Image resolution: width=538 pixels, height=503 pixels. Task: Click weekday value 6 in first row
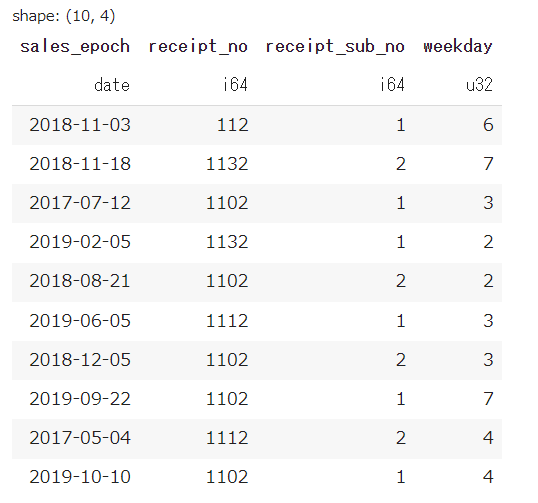click(488, 125)
